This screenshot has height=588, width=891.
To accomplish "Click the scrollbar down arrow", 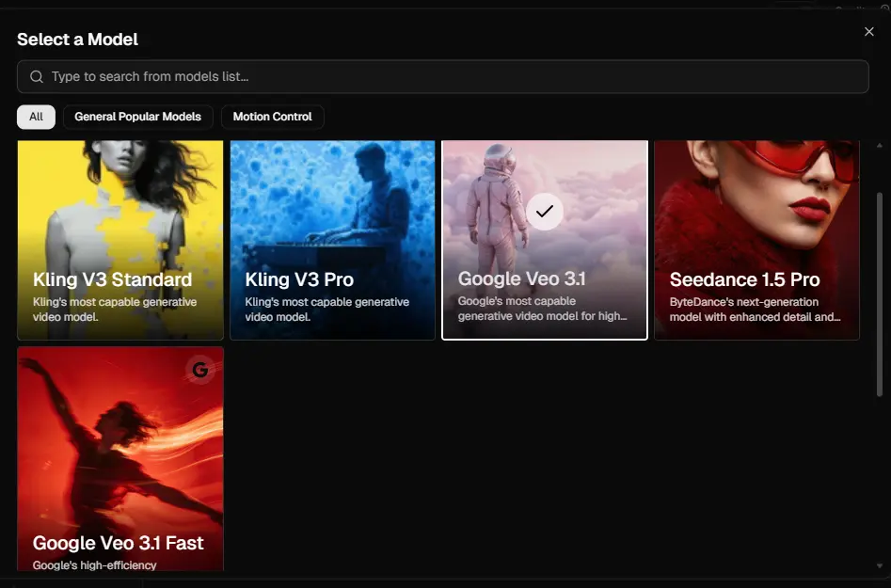I will (880, 565).
